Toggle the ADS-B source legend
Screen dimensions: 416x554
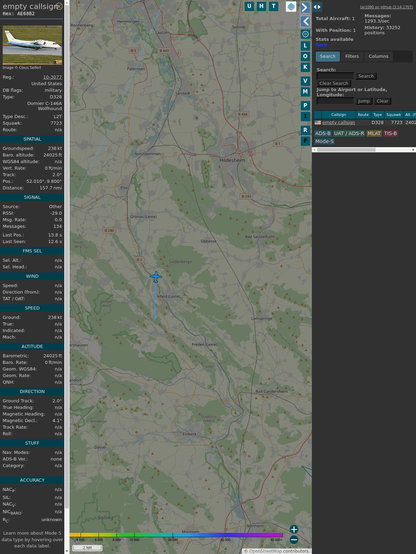[x=322, y=134]
